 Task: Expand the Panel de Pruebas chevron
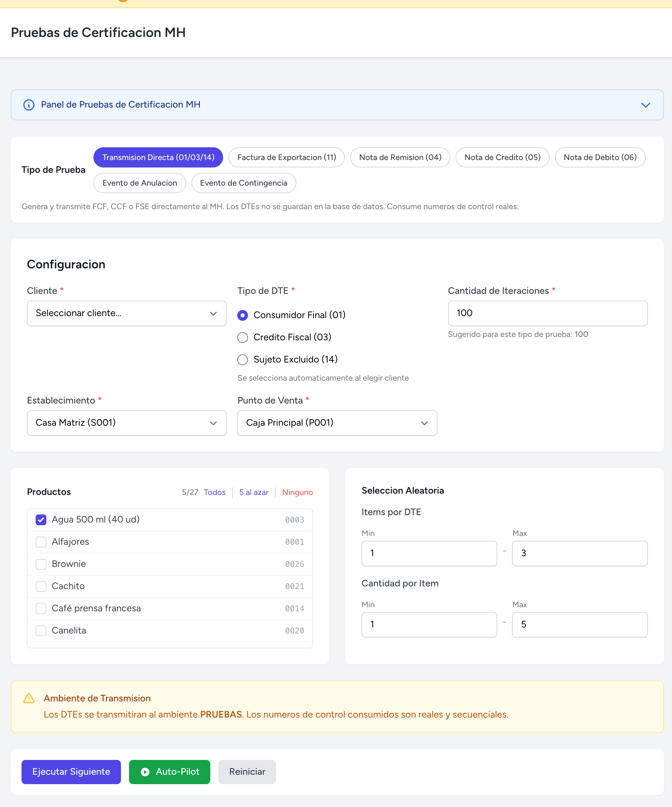coord(645,105)
